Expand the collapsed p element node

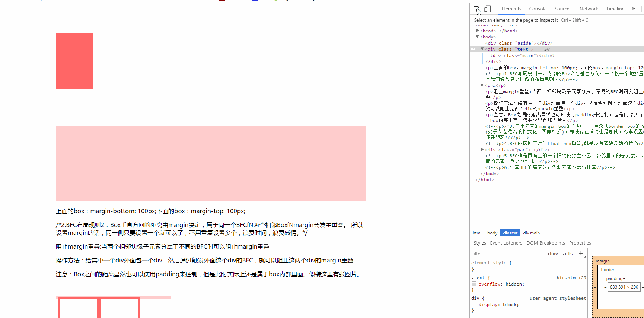click(482, 85)
